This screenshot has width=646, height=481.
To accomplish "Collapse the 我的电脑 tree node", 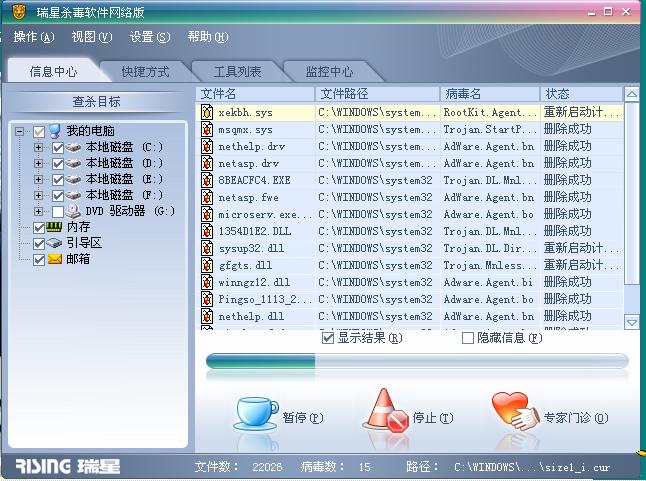I will (x=19, y=132).
